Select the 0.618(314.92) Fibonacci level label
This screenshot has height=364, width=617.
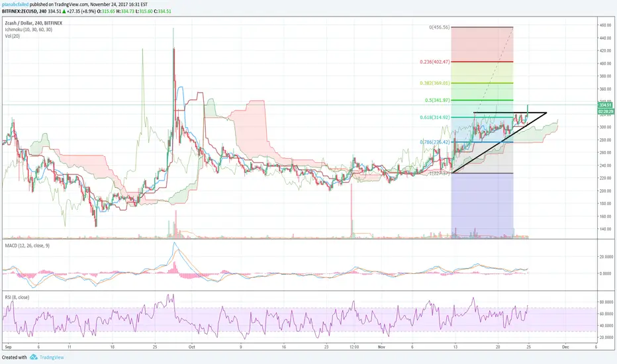(435, 117)
